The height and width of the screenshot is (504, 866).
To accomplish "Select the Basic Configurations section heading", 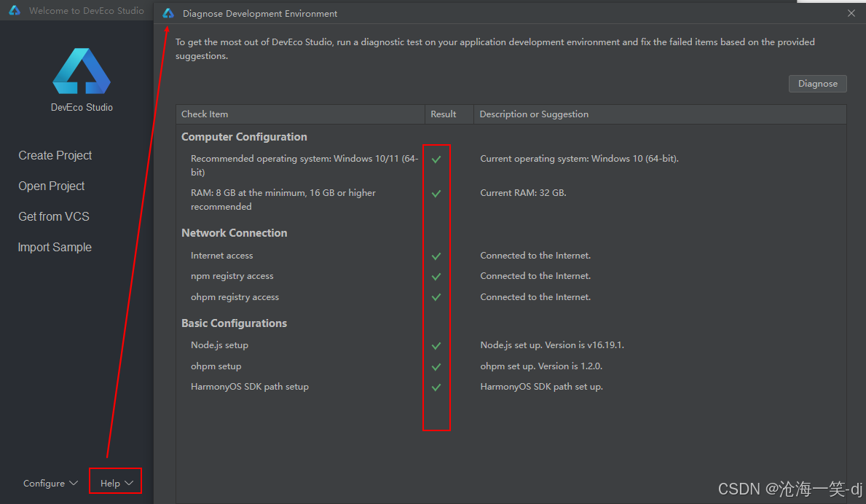I will pyautogui.click(x=235, y=323).
